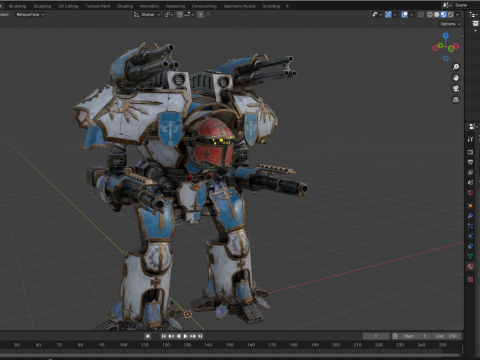Open the Modifiers wrench tab

(470, 216)
